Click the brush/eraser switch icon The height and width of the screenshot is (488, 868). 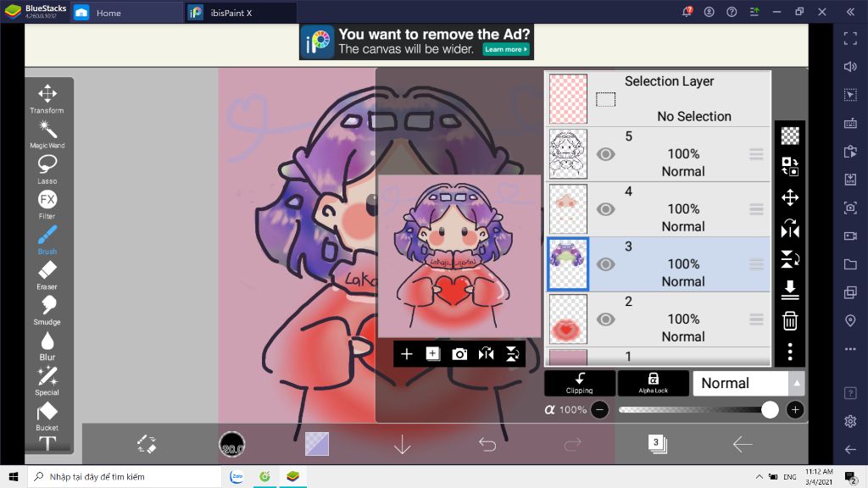coord(147,444)
